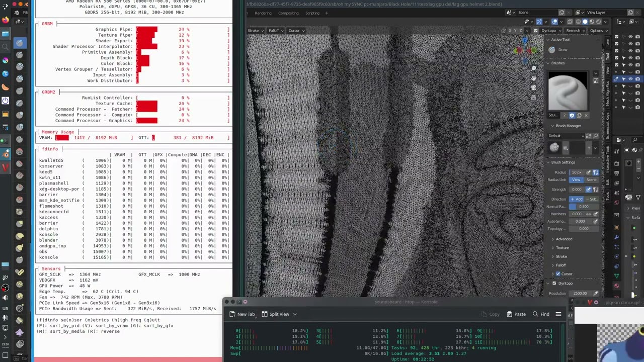644x362 pixels.
Task: Toggle unified radius icon next to Radius
Action: pos(596,172)
